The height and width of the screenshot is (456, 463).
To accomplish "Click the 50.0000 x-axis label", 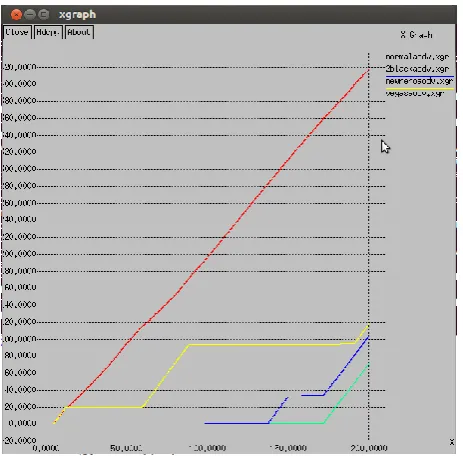I will (x=126, y=448).
